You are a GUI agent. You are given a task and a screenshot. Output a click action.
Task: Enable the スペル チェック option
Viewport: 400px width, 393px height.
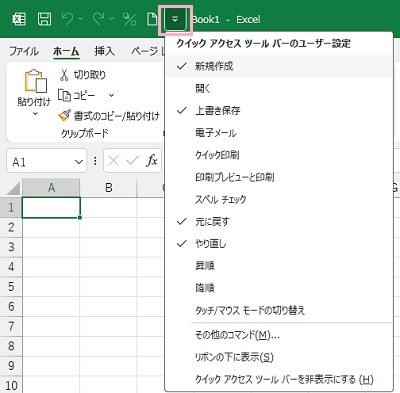coord(279,199)
